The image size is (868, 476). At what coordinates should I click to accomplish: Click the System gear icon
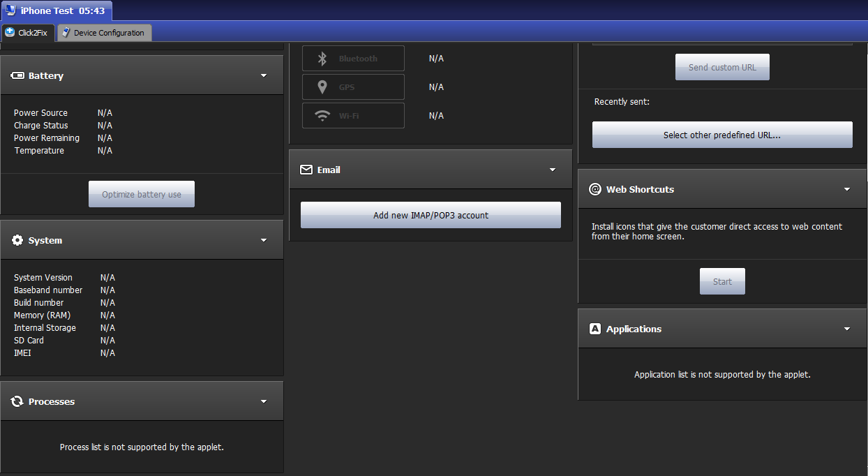(x=17, y=239)
